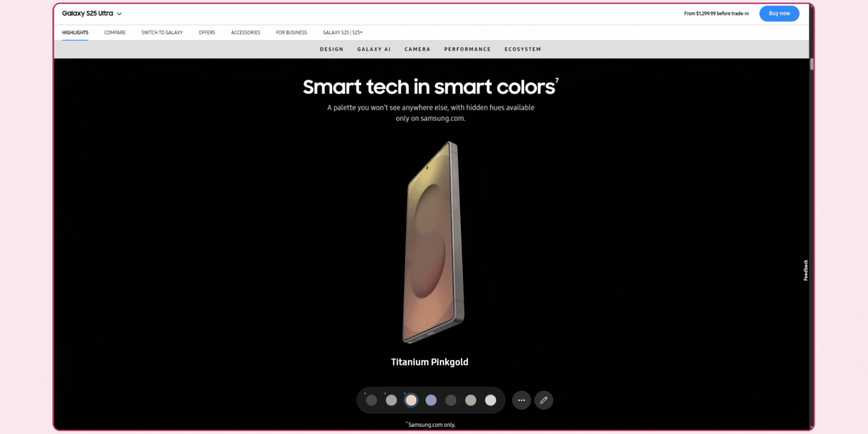This screenshot has width=868, height=434.
Task: Pick the light gray swatch left of Pinkgold
Action: pyautogui.click(x=391, y=400)
